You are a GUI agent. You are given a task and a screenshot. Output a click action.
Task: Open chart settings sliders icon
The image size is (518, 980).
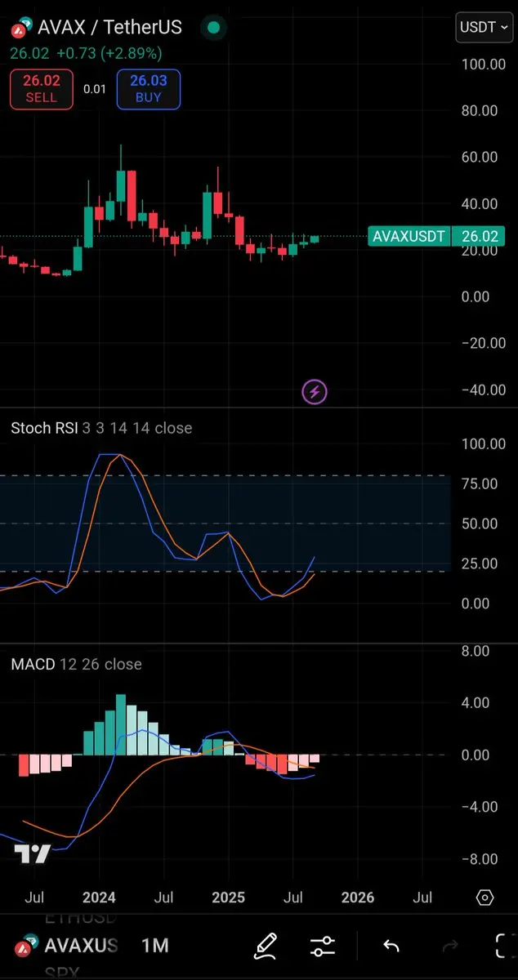pos(323,947)
